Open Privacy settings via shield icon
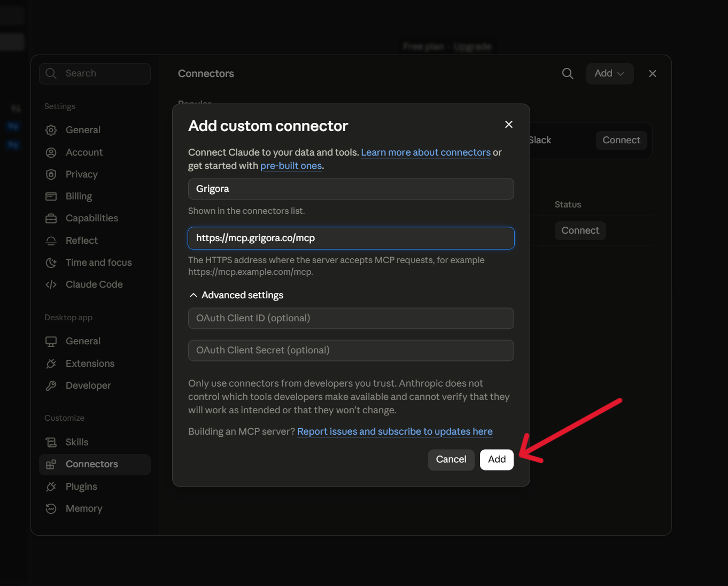 (51, 174)
